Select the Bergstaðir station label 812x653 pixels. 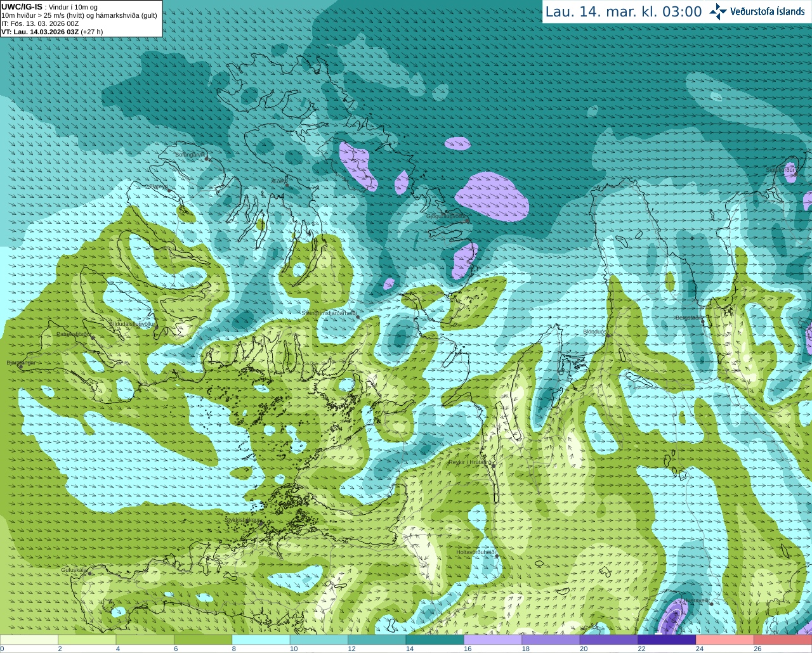click(x=688, y=318)
